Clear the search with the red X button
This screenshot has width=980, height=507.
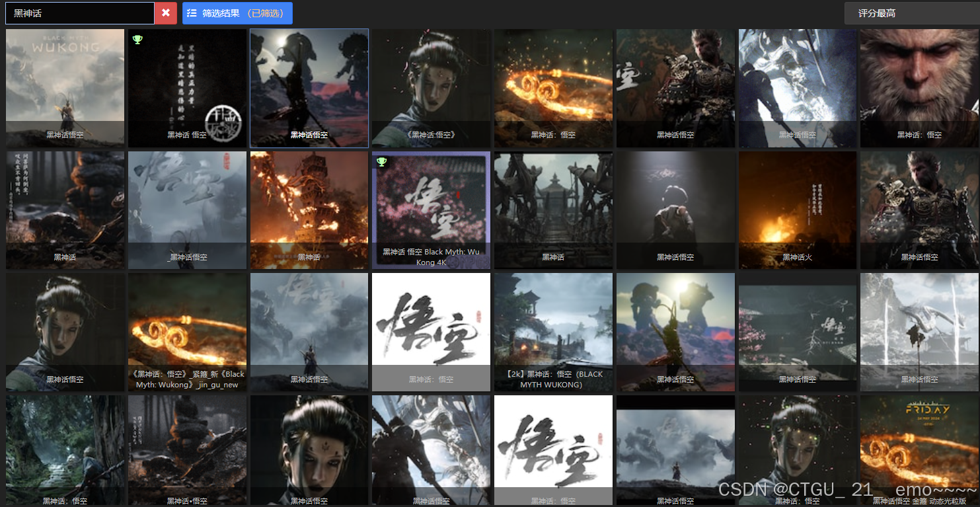click(166, 13)
